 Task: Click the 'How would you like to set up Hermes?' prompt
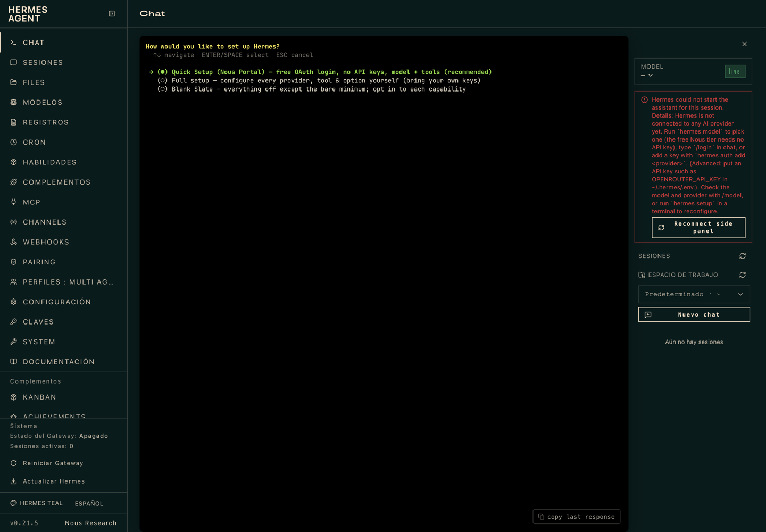point(213,46)
